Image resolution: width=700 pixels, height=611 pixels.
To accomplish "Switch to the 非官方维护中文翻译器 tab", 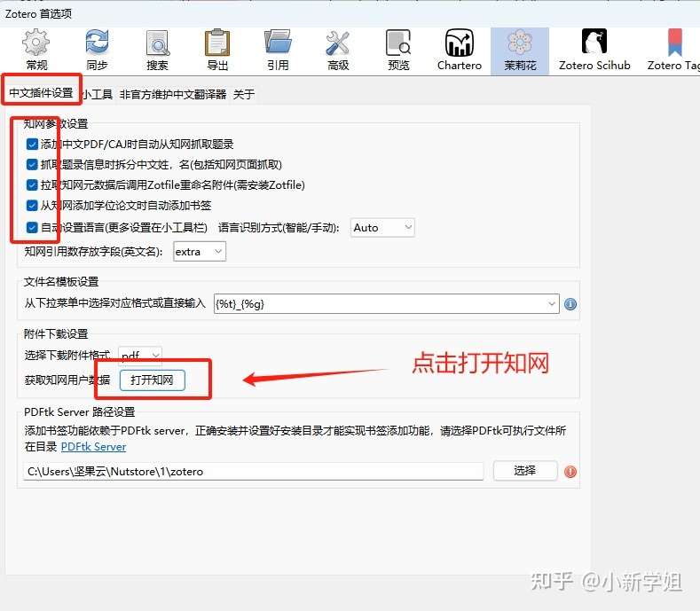I will click(x=173, y=94).
